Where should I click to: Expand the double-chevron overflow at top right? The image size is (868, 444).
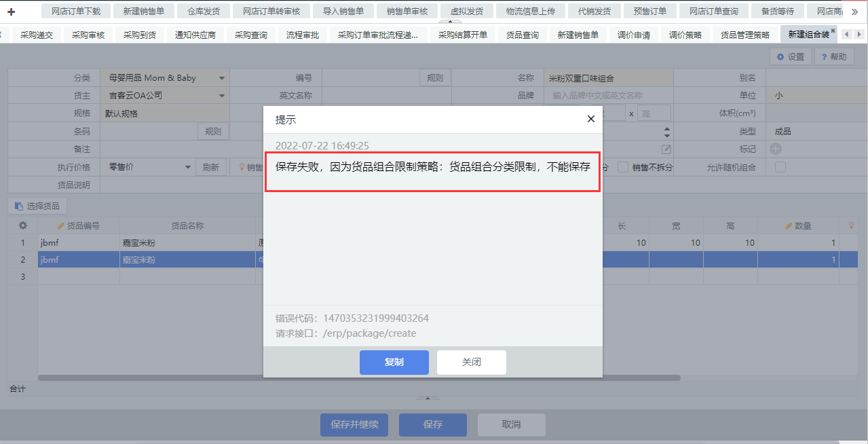coord(854,12)
